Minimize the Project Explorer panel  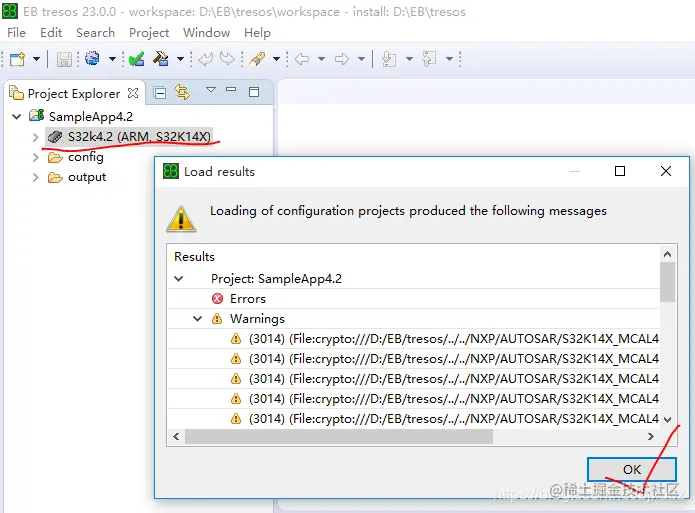pos(231,90)
